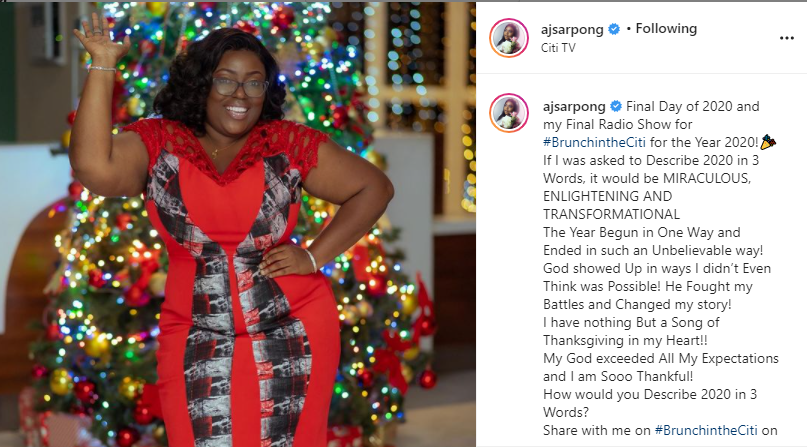807x447 pixels.
Task: Open the three-dot more options menu
Action: click(x=786, y=38)
